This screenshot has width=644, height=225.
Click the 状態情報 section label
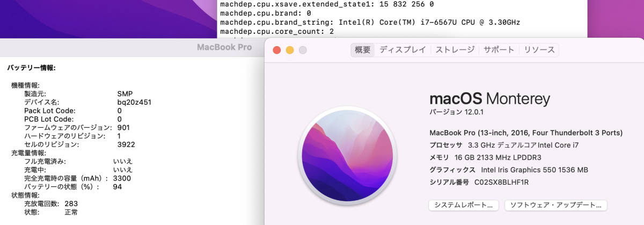25,195
